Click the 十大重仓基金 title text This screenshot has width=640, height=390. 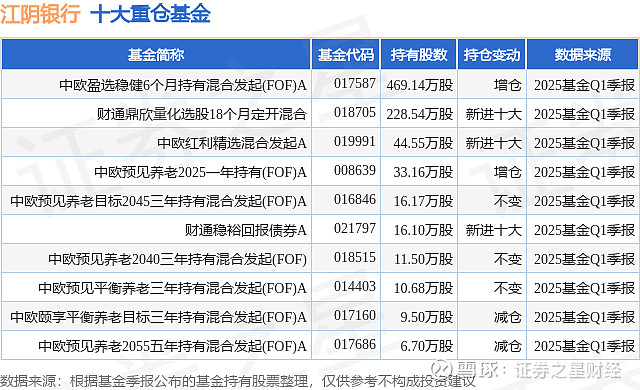(150, 13)
